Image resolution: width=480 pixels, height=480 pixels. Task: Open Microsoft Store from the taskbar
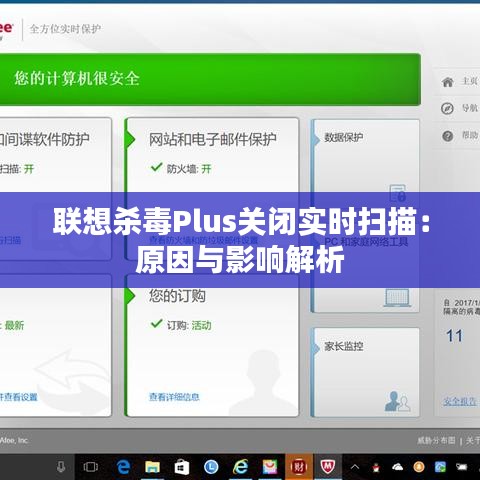point(182,467)
